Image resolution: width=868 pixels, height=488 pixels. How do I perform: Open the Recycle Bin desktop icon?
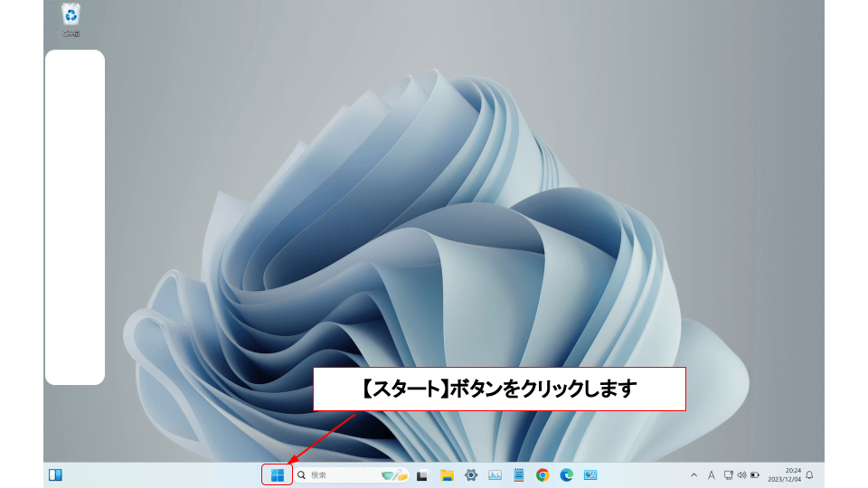click(71, 16)
